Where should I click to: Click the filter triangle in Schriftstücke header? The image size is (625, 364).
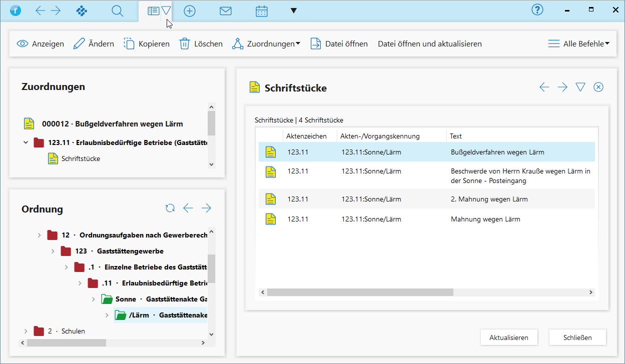tap(580, 87)
